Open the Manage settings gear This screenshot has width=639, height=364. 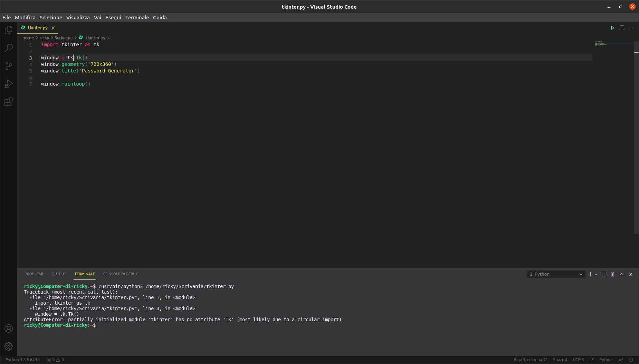[x=9, y=346]
